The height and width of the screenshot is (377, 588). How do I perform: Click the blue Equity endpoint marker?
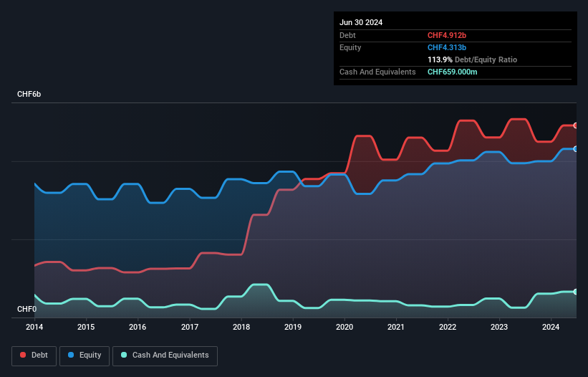pos(576,149)
